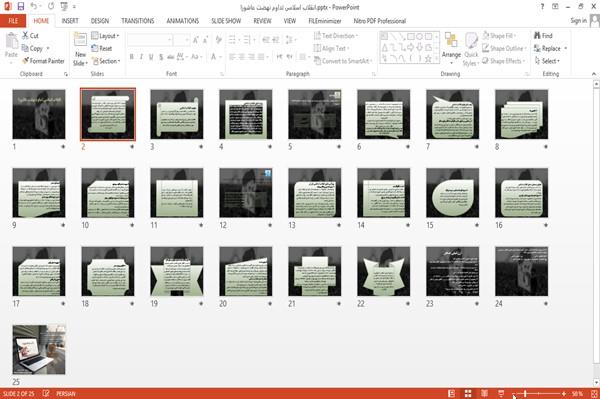Undo the last action from title bar
Viewport: 600px width, 399px height.
(34, 6)
